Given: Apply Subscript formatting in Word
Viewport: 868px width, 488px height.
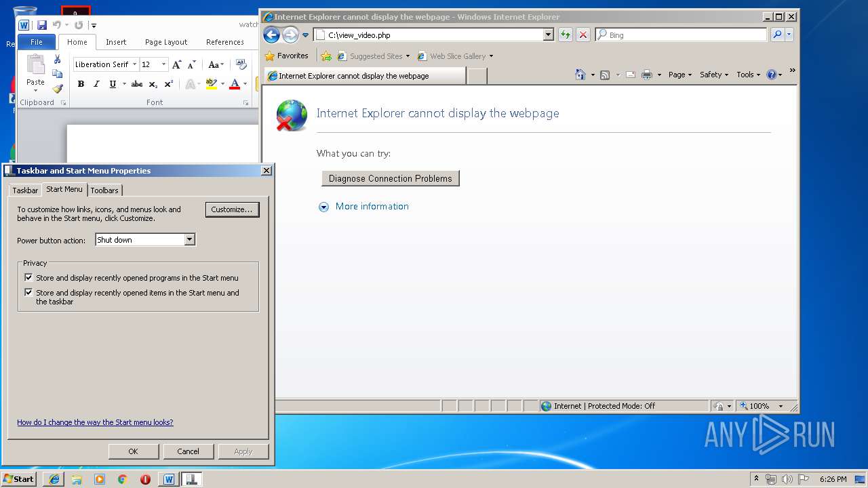Looking at the screenshot, I should coord(153,84).
